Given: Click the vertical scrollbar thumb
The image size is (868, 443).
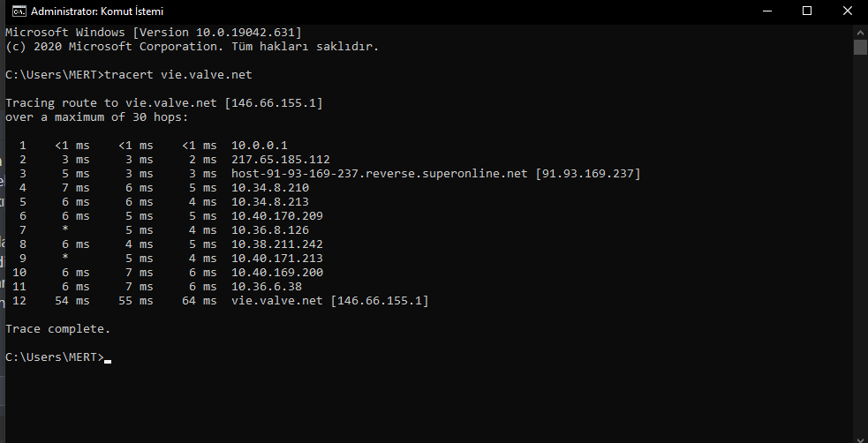Looking at the screenshot, I should 860,47.
